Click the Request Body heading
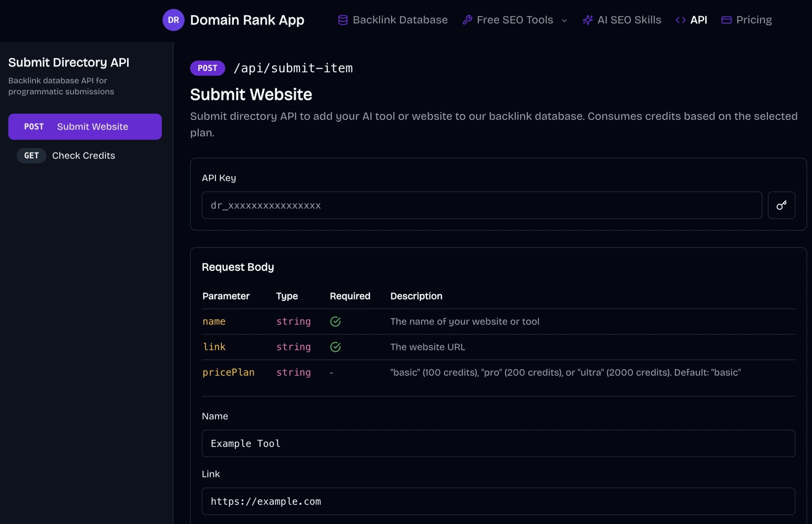This screenshot has height=524, width=812. pyautogui.click(x=238, y=267)
